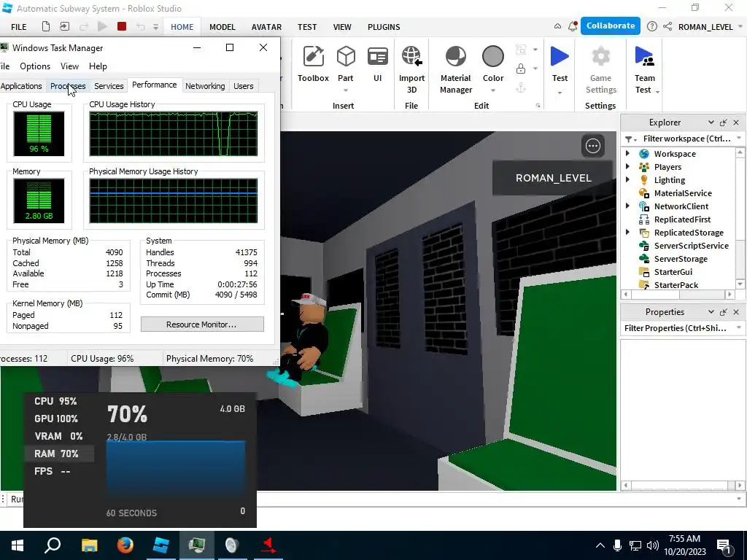Viewport: 747px width, 560px height.
Task: Expand the Players tree node
Action: pos(627,167)
